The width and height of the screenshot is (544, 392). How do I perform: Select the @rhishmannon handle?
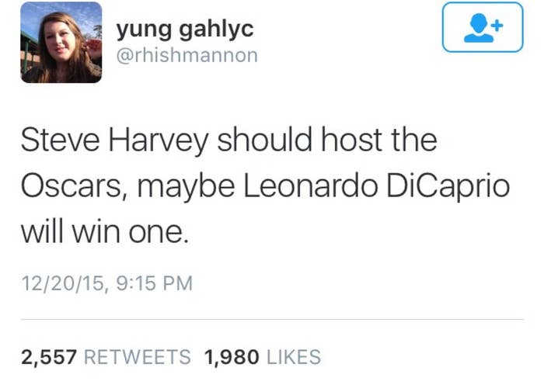(187, 55)
